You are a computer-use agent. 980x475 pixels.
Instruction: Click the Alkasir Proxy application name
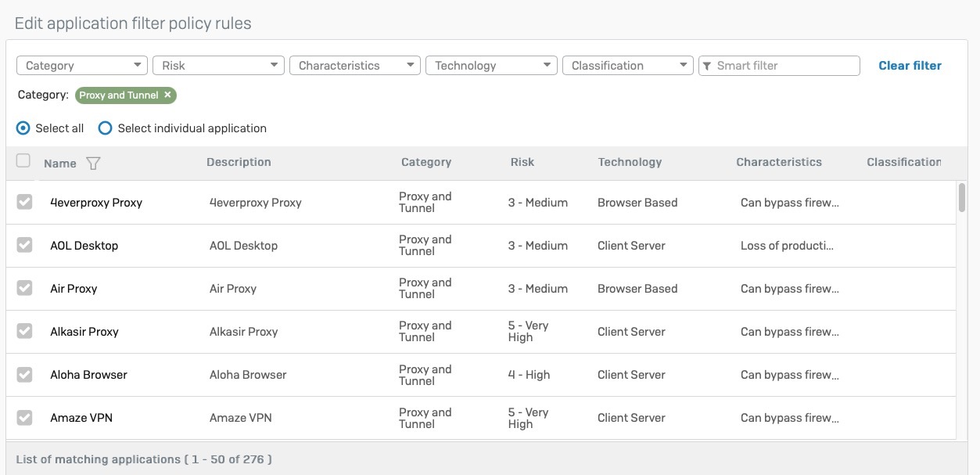[84, 332]
